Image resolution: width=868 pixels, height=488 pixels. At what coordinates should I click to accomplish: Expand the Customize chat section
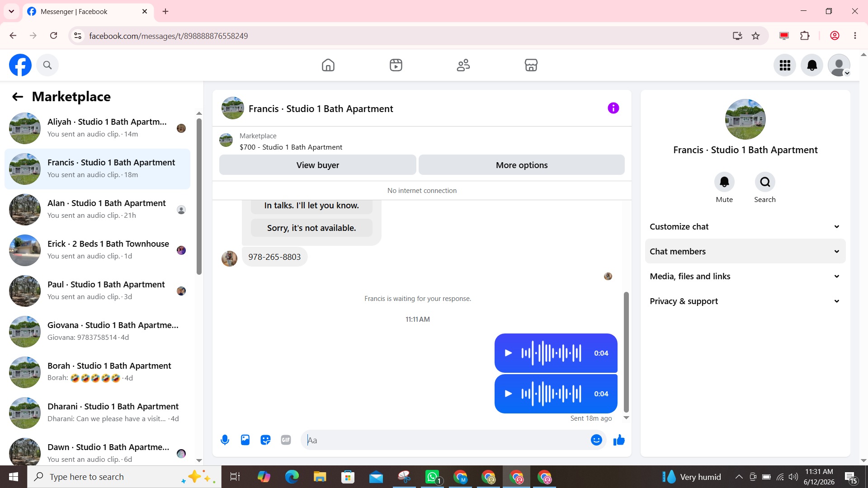point(745,226)
